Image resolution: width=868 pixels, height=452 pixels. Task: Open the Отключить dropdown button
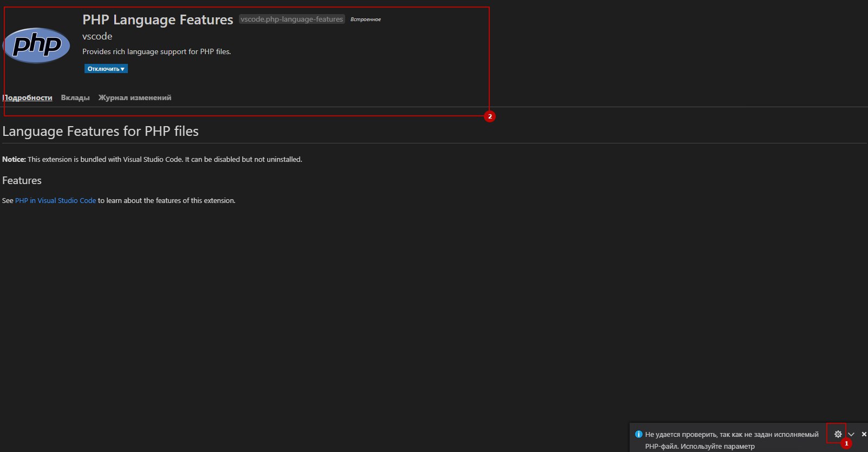[106, 69]
